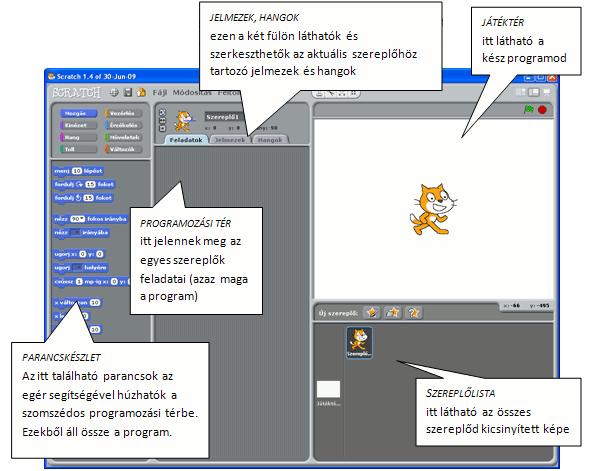Switch to presentation mode
596x471 pixels.
pyautogui.click(x=547, y=92)
